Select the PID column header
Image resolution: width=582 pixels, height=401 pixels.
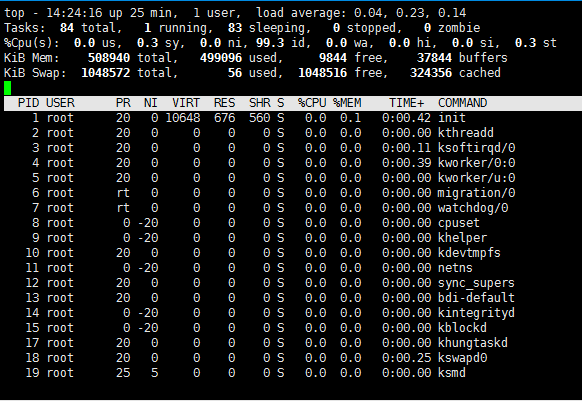tap(28, 103)
